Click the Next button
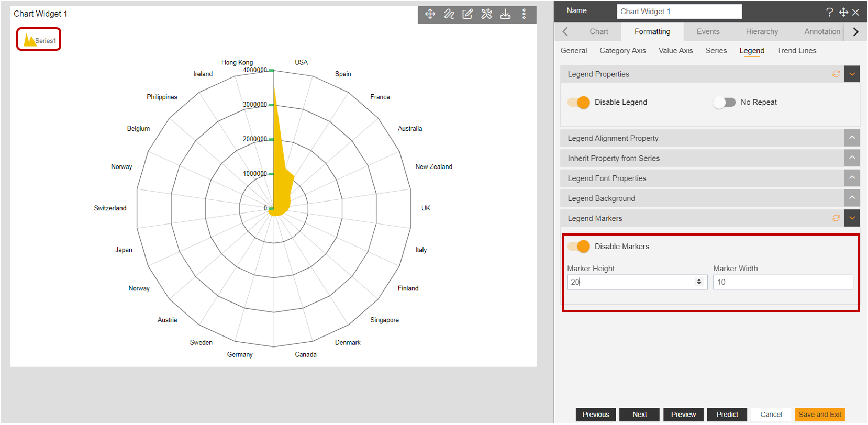Image resolution: width=868 pixels, height=425 pixels. pos(640,415)
